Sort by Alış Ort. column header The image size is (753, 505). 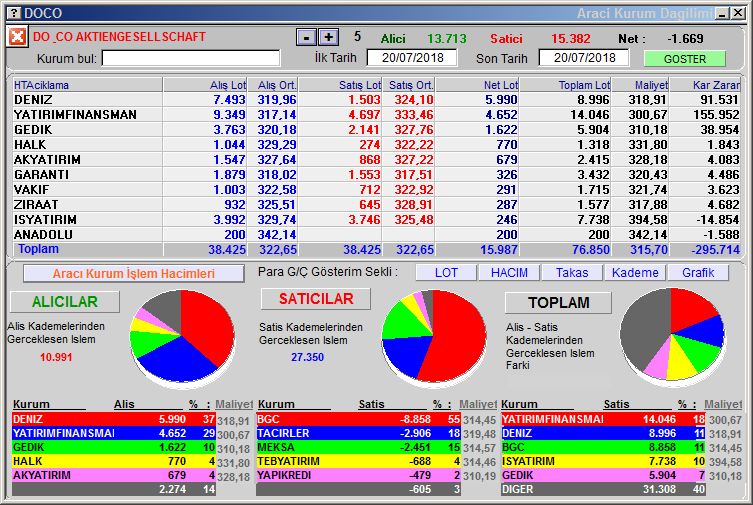[273, 85]
